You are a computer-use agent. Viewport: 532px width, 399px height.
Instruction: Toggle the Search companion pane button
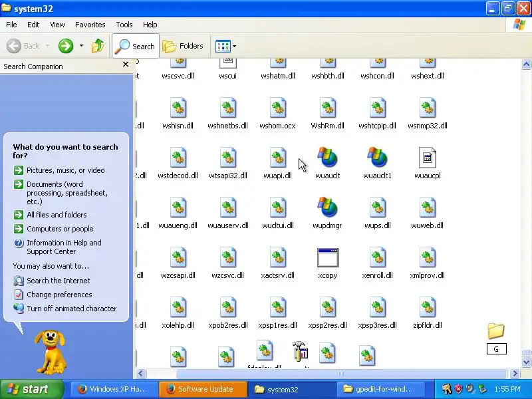136,46
